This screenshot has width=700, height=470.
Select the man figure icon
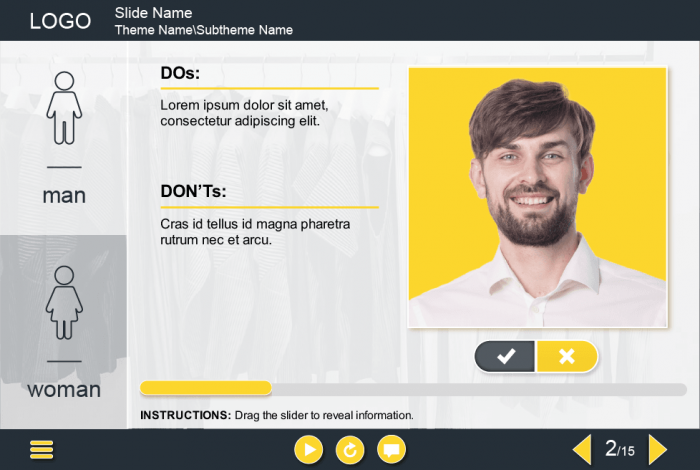(64, 108)
